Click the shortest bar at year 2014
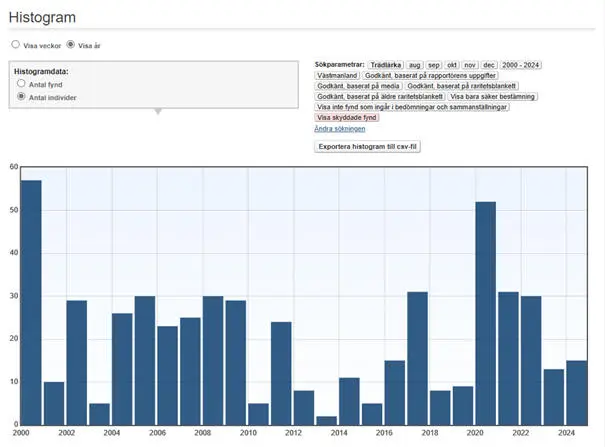605x447 pixels. click(x=326, y=420)
